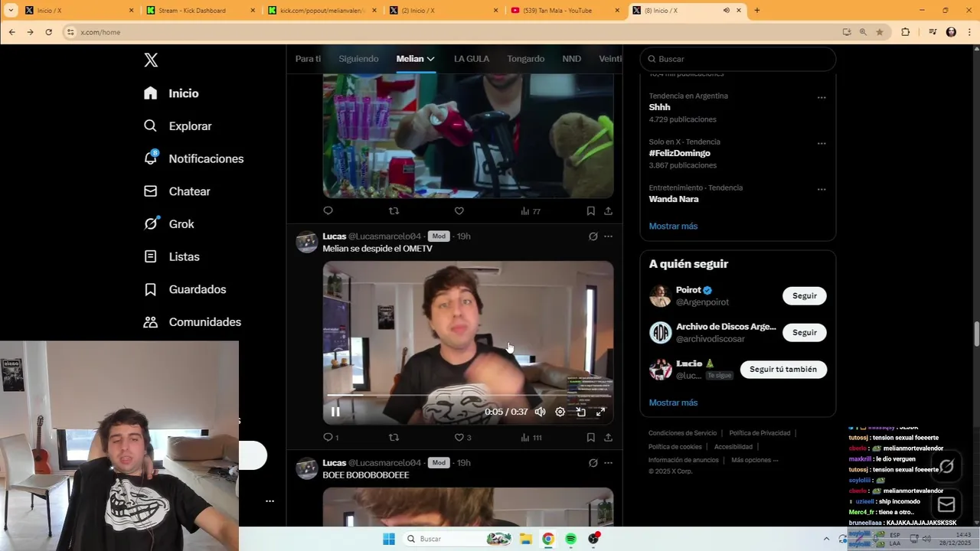Bookmark this page with the star icon
The height and width of the screenshot is (551, 980).
tap(880, 32)
